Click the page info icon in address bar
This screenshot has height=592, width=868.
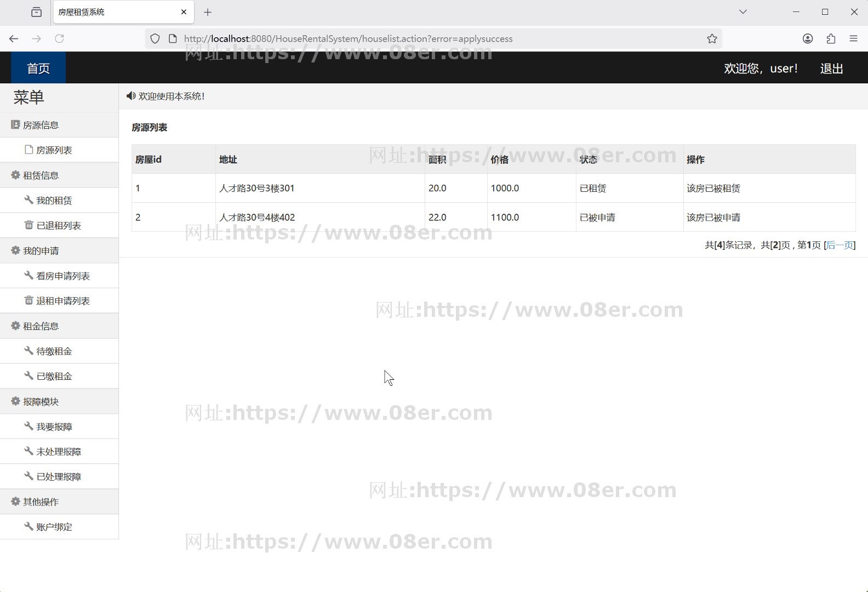coord(173,38)
